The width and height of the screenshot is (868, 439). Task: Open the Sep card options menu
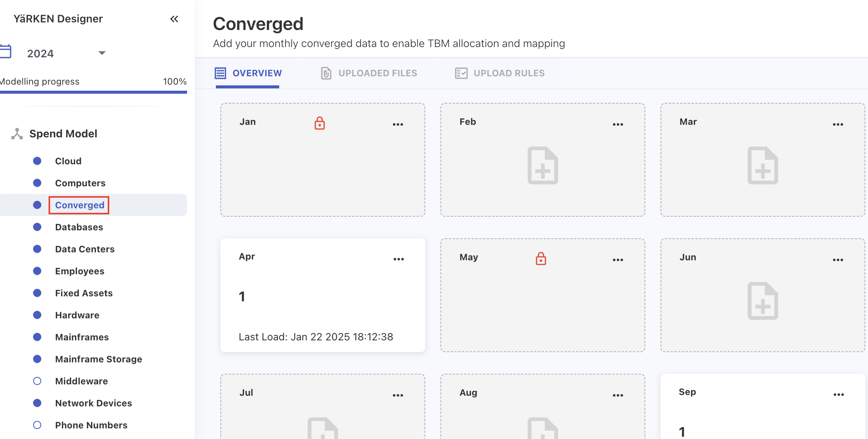click(838, 394)
